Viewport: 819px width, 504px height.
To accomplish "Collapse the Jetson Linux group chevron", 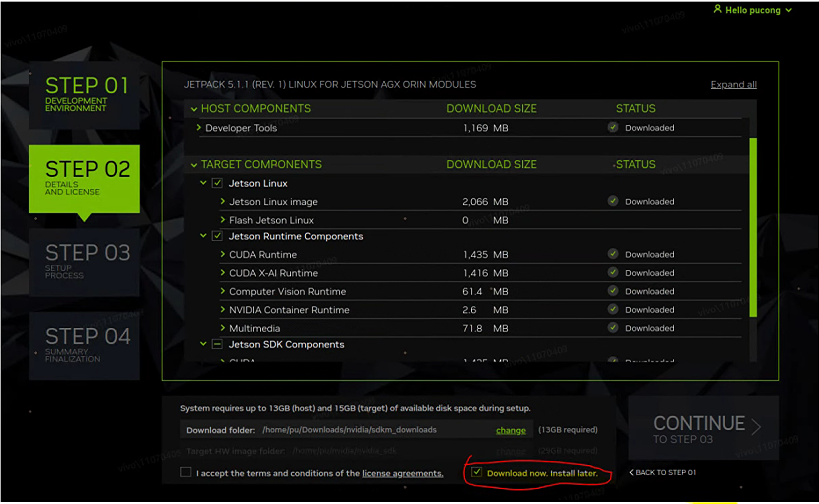I will (x=203, y=183).
